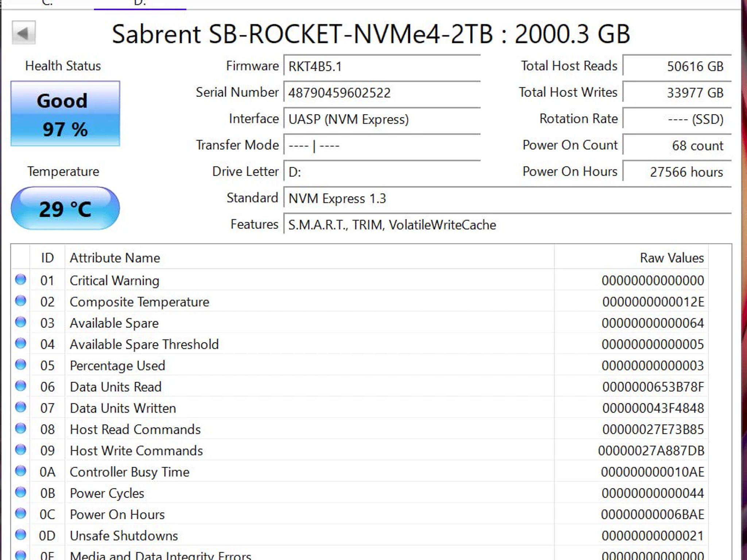Click the status circle for Controller Busy Time
The height and width of the screenshot is (560, 747).
coord(21,471)
